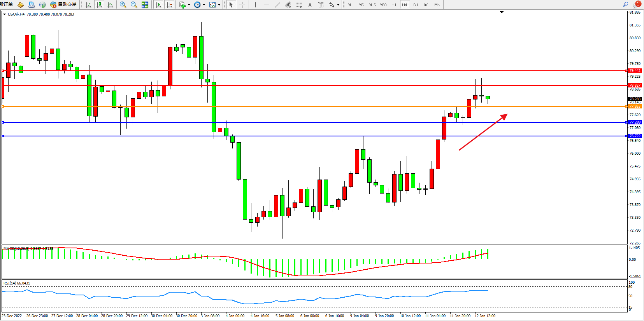Click the zoom out magnifier
644x321 pixels.
coord(134,5)
